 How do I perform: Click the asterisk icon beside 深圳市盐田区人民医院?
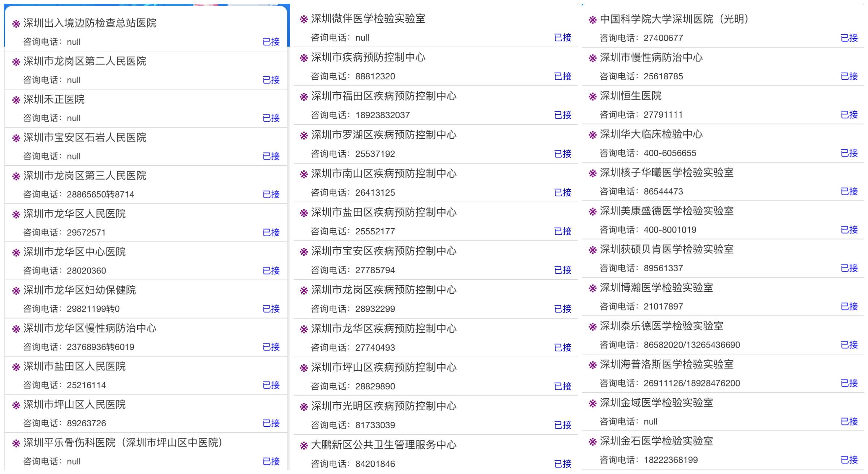[16, 367]
